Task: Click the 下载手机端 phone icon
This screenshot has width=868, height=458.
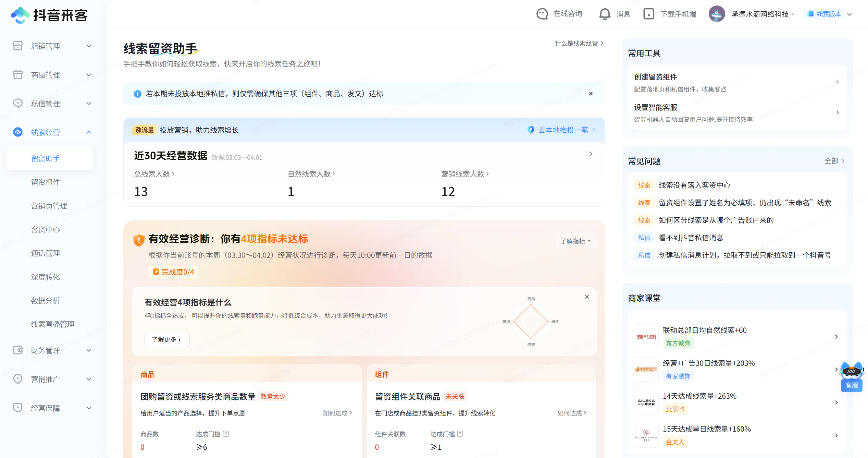Action: click(648, 14)
